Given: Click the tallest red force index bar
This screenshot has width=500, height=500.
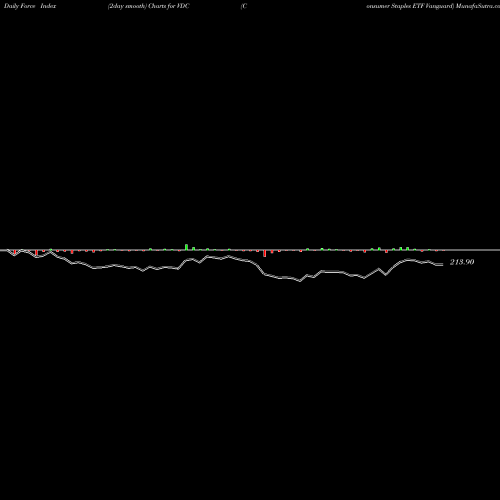Looking at the screenshot, I should click(x=265, y=253).
